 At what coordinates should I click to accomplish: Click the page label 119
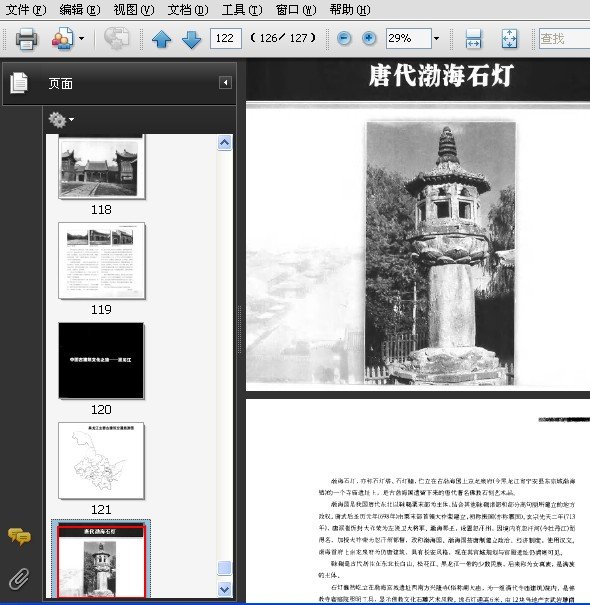click(101, 309)
